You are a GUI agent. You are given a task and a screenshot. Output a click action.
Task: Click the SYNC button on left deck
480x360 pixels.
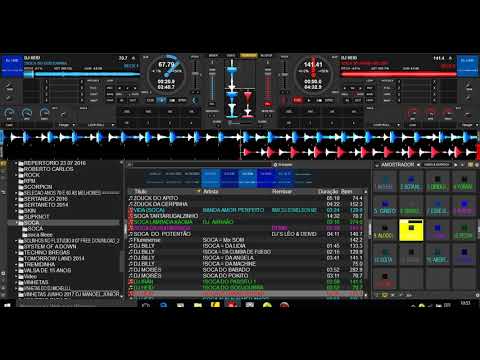pyautogui.click(x=182, y=100)
